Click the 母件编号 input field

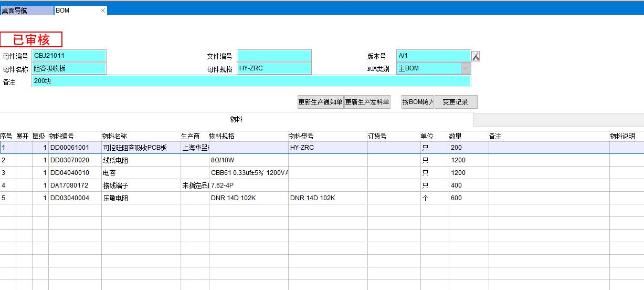[x=69, y=56]
